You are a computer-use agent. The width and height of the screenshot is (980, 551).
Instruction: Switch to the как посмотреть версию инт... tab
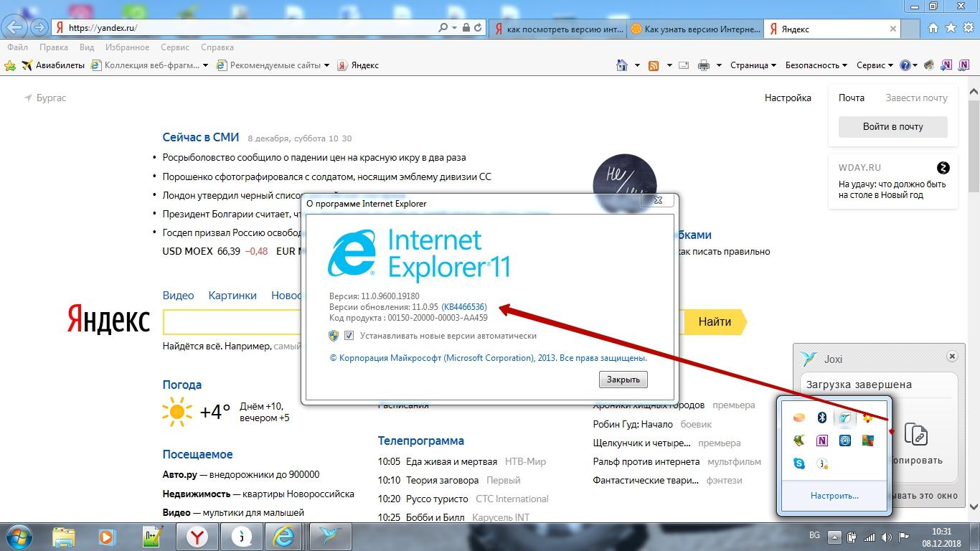tap(557, 29)
